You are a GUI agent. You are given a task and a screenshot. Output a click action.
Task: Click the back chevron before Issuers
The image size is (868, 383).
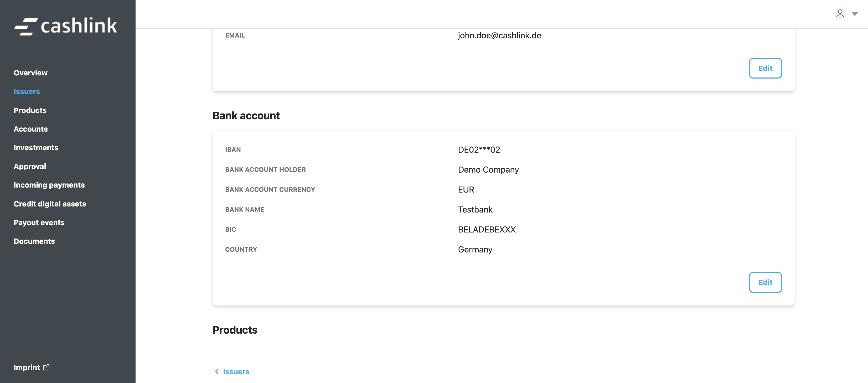coord(217,371)
